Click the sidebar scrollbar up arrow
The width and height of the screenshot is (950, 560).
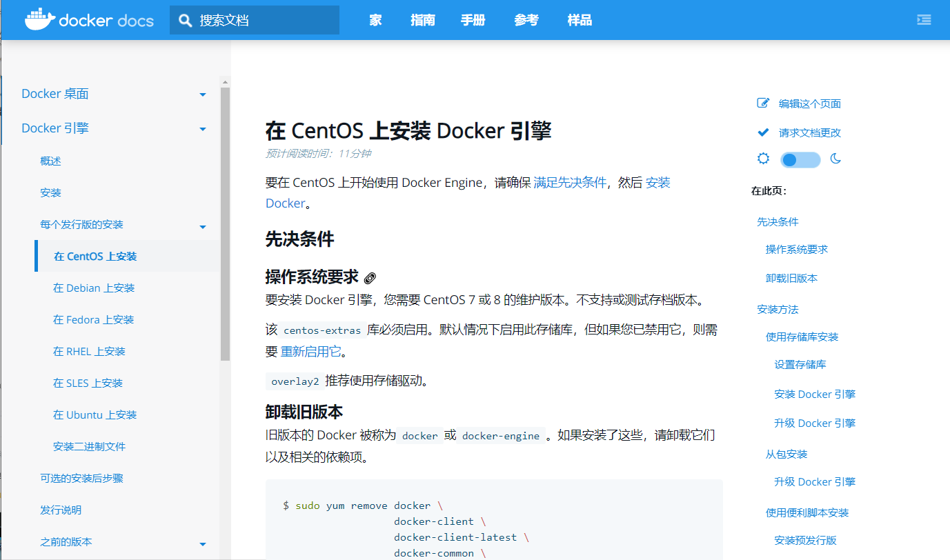pos(225,82)
